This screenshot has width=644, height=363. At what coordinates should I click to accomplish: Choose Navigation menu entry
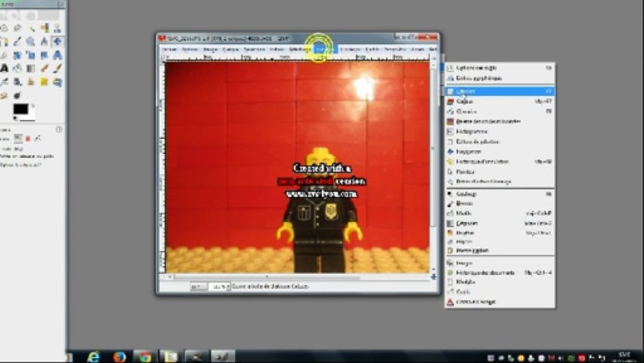pyautogui.click(x=498, y=151)
